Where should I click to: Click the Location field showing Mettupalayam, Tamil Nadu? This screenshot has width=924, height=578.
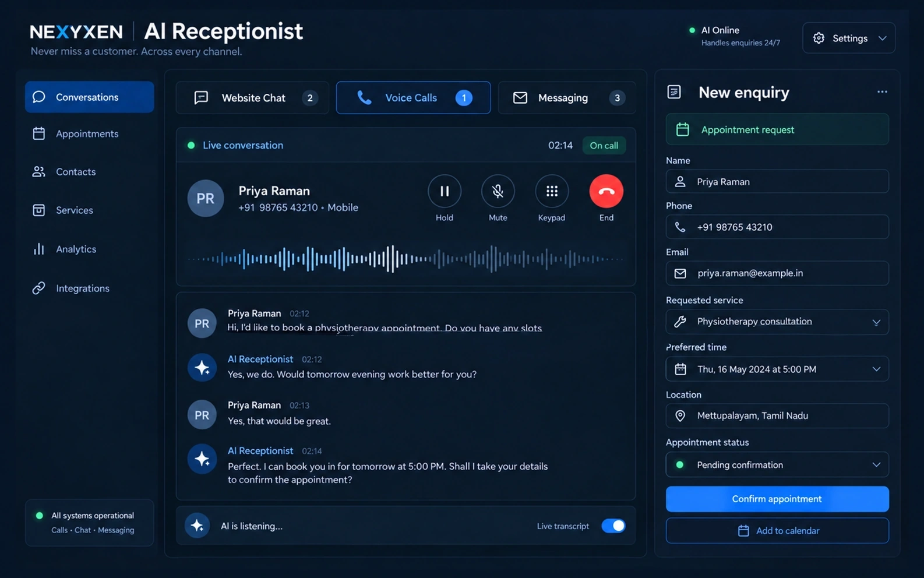[777, 415]
